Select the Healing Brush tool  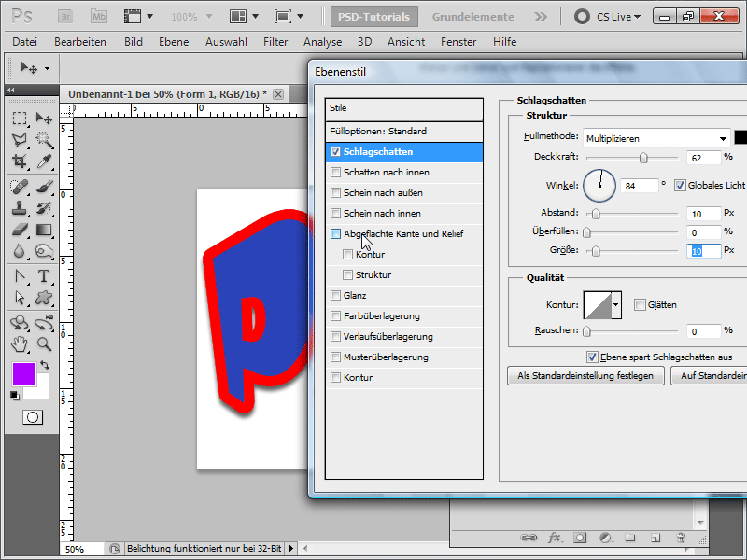point(19,186)
